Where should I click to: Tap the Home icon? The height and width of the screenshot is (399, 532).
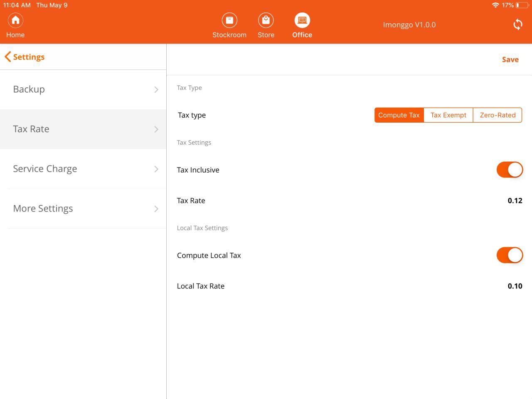(15, 20)
